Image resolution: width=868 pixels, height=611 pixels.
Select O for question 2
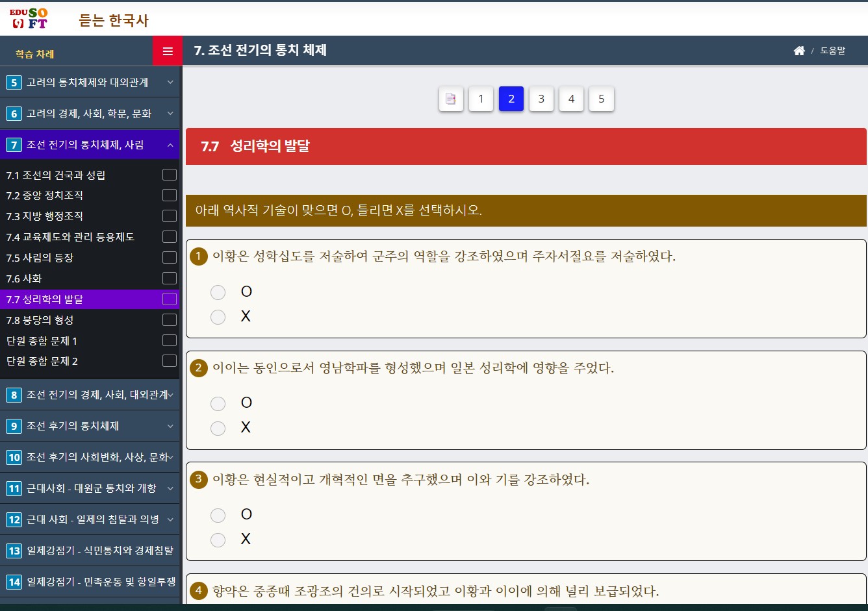pos(218,404)
